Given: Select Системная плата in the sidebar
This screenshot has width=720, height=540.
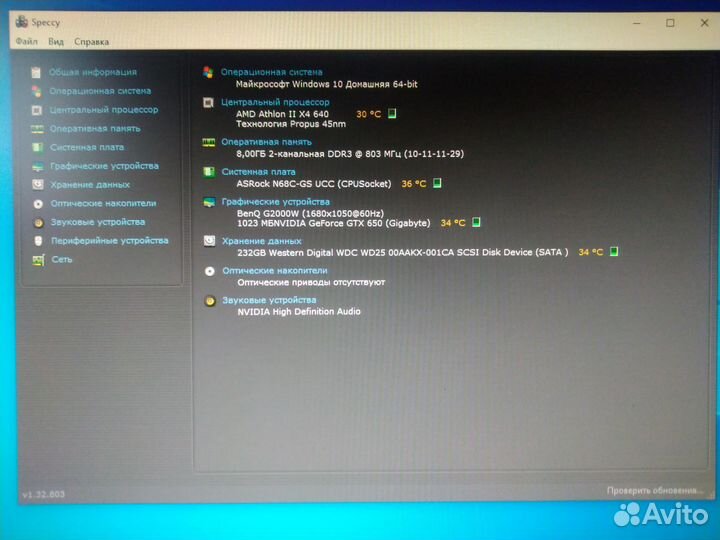Looking at the screenshot, I should [x=87, y=147].
